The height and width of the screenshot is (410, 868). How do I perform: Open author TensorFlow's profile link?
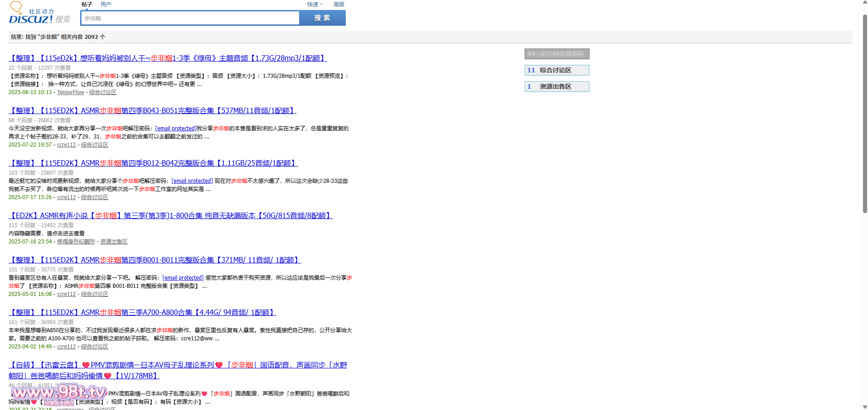(x=71, y=92)
